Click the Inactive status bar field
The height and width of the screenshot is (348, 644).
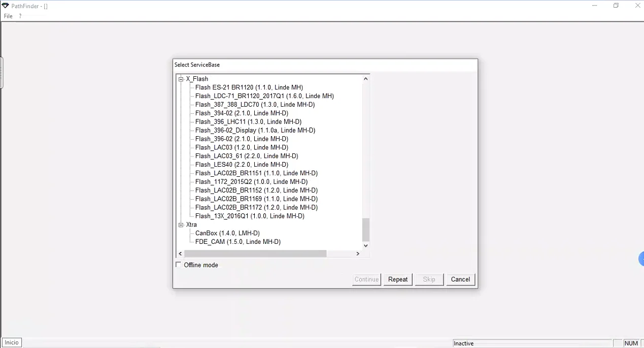click(x=532, y=343)
